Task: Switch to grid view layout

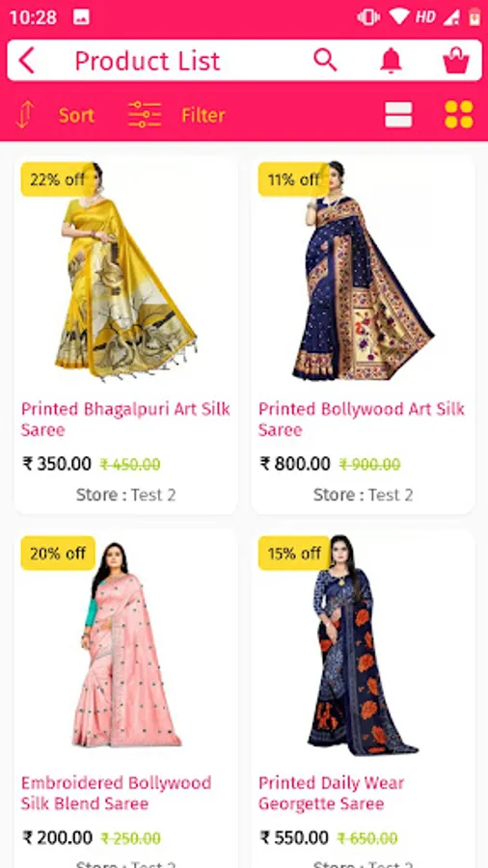Action: [459, 115]
